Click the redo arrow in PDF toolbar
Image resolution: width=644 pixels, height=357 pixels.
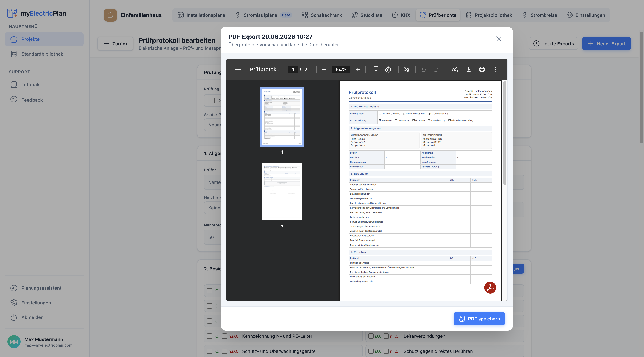click(436, 70)
